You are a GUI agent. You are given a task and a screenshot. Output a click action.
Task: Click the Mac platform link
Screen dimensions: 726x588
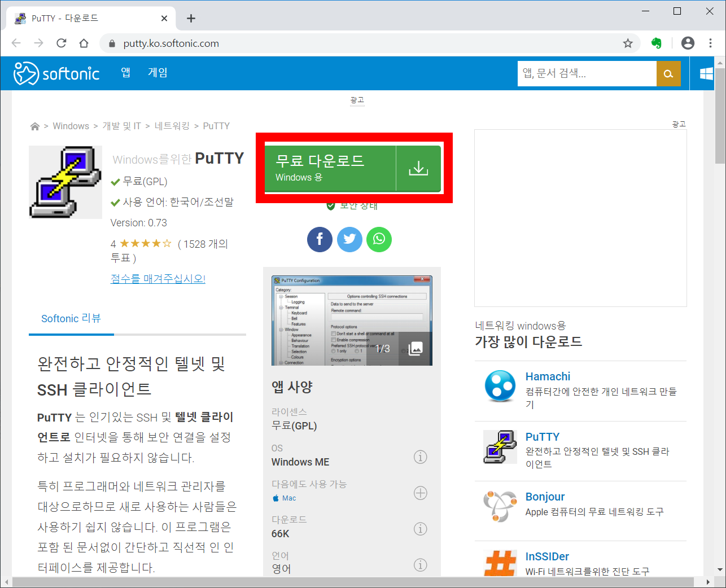coord(284,498)
